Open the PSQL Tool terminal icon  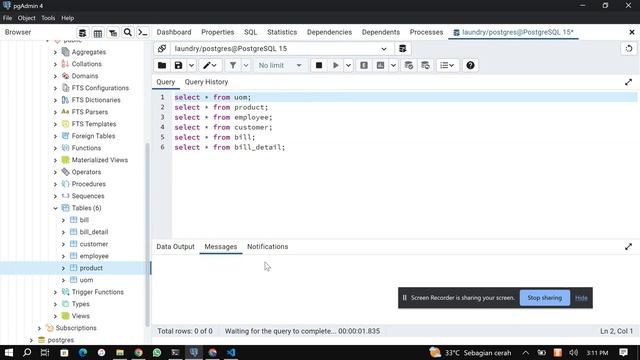(143, 33)
